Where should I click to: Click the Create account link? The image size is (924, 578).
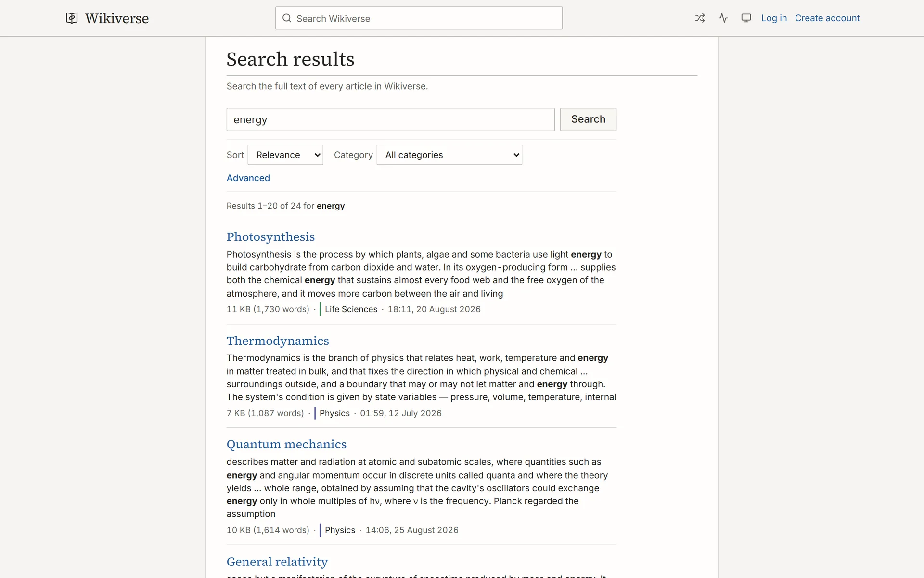click(x=827, y=18)
